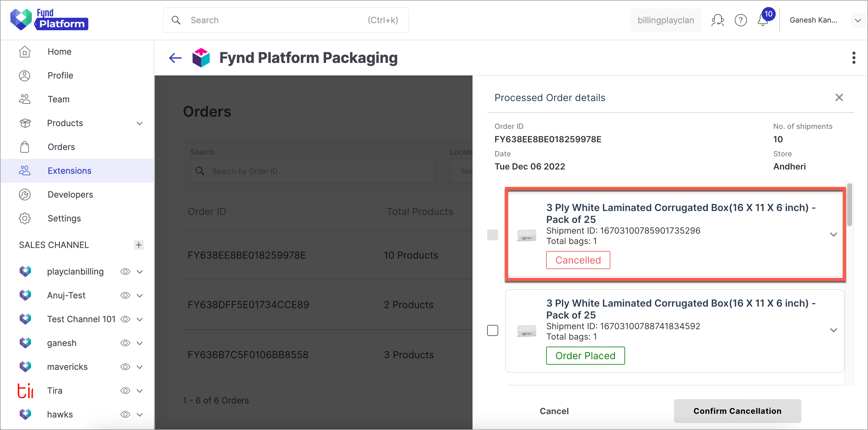868x430 pixels.
Task: Click the Fynd Platform logo
Action: tap(49, 20)
